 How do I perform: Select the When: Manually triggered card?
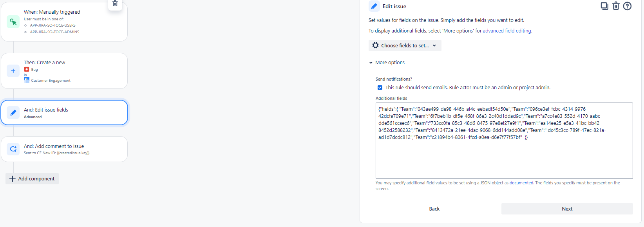64,22
